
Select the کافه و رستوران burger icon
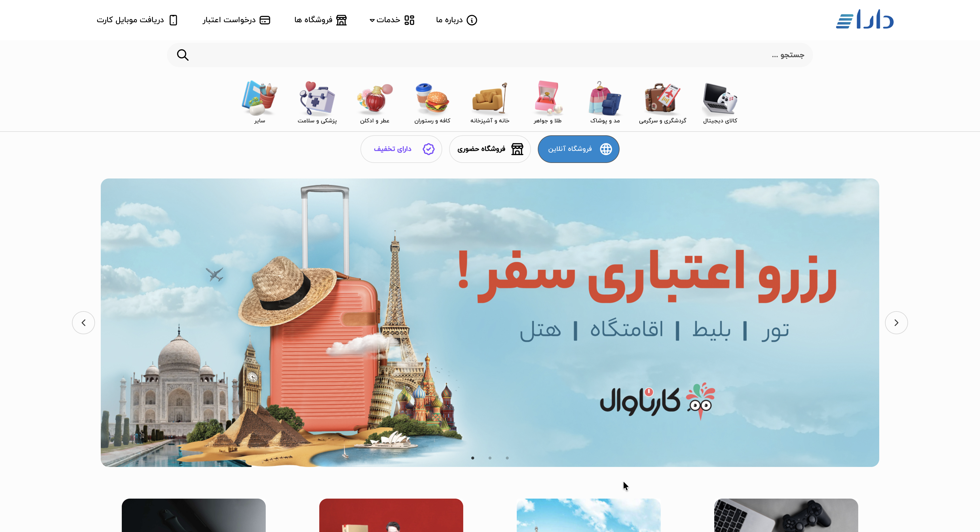tap(432, 98)
